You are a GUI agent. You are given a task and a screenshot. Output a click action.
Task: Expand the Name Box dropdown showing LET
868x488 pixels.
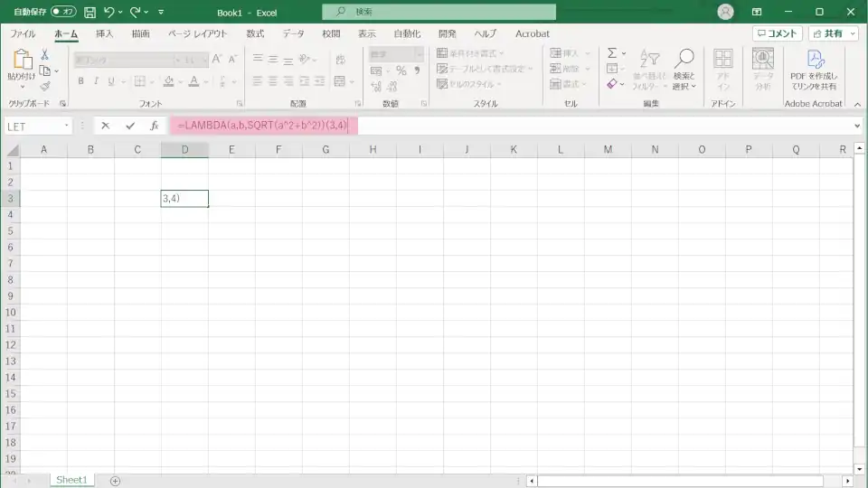point(67,127)
